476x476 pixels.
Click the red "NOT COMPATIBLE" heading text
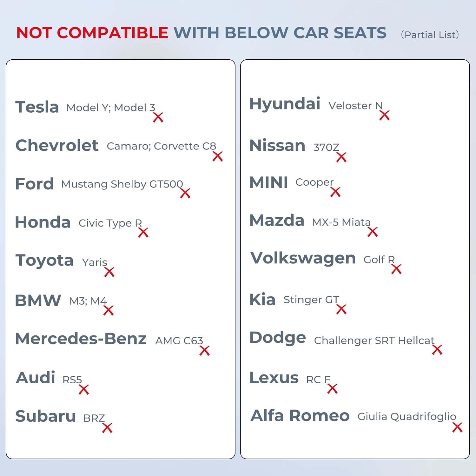tap(92, 33)
